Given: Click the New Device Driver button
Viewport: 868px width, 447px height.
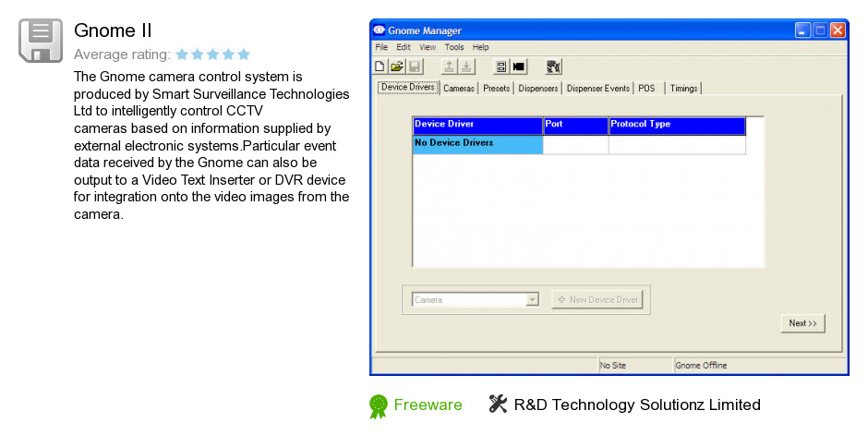Looking at the screenshot, I should coord(597,299).
